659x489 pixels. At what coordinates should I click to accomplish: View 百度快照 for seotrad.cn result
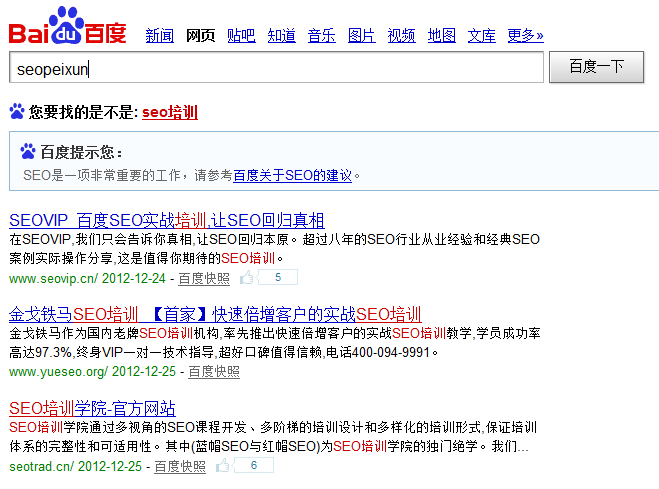click(x=180, y=466)
